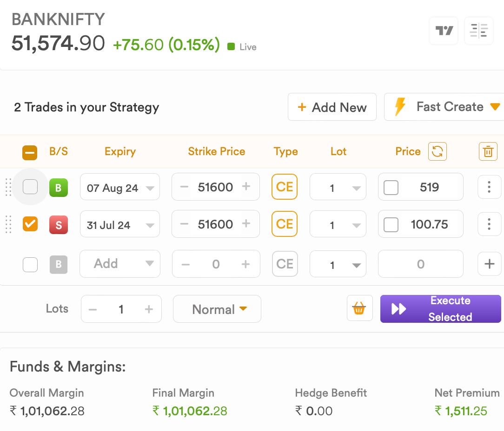The image size is (504, 431).
Task: Toggle the grey CE type in Add row
Action: (285, 264)
